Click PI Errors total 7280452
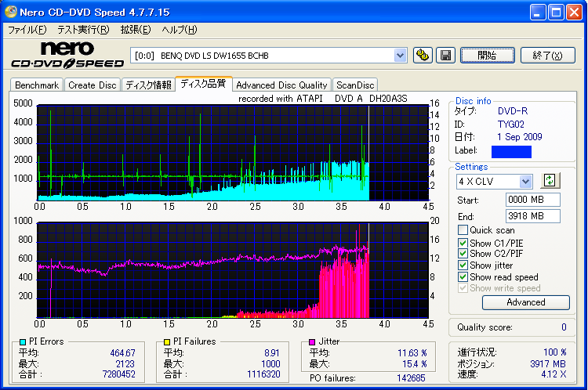 point(119,374)
